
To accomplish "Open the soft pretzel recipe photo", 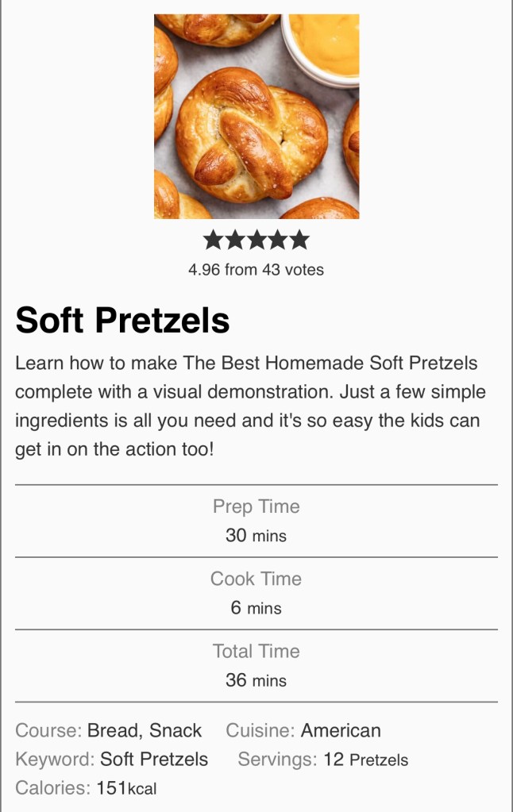I will click(256, 116).
